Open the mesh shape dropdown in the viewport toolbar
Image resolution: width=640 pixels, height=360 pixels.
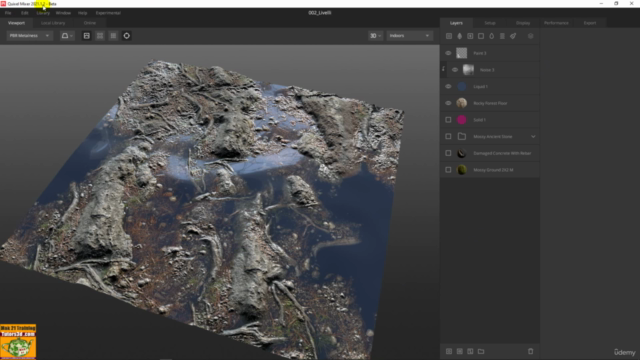click(x=67, y=36)
